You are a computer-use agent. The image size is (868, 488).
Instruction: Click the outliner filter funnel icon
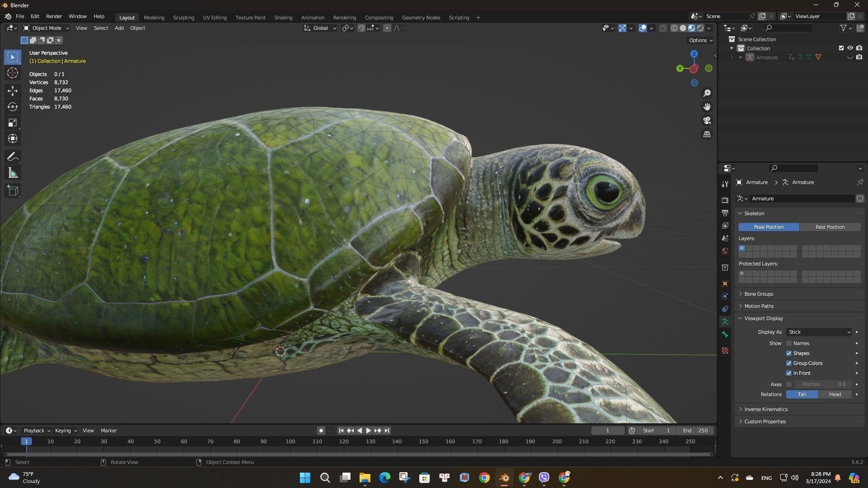click(x=844, y=28)
